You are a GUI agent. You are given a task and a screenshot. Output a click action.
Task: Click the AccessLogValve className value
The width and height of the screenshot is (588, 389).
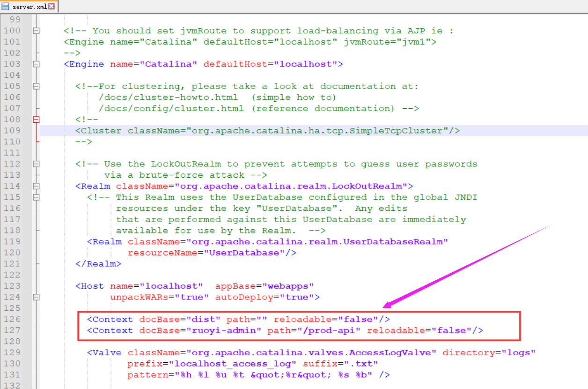coord(311,352)
